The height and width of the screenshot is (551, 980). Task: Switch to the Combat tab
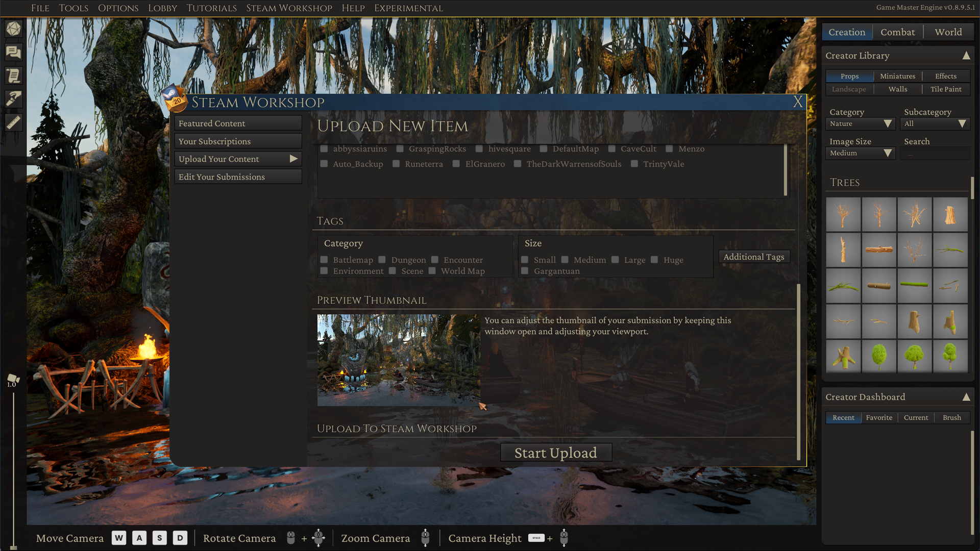click(x=898, y=32)
